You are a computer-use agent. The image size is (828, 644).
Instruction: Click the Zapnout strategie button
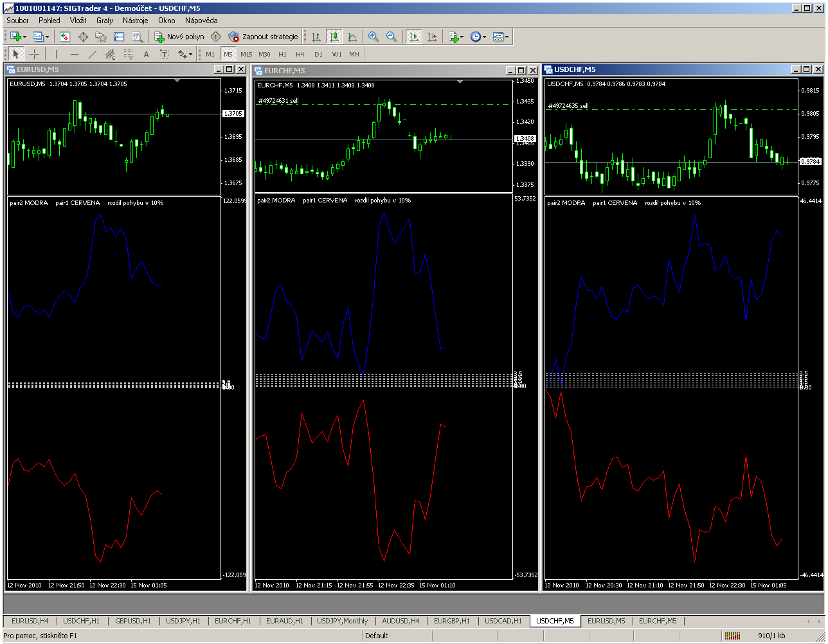[x=264, y=37]
